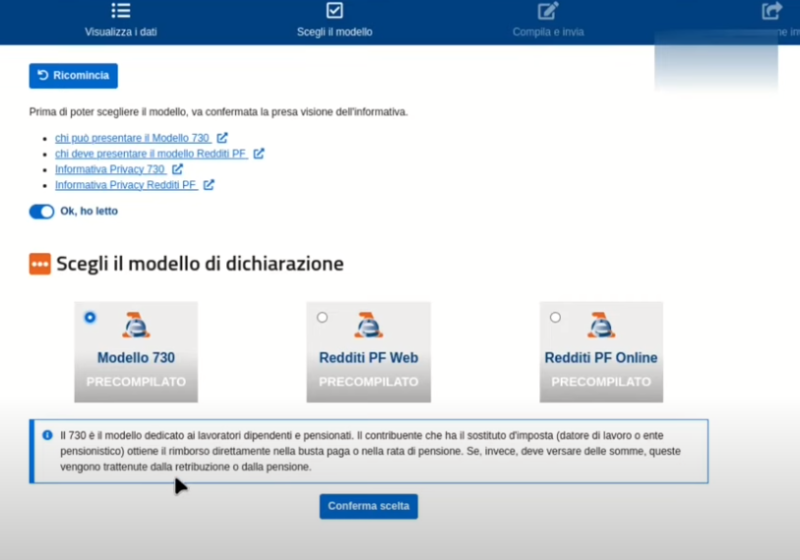The height and width of the screenshot is (560, 800).
Task: Click the Redditi PF Web logo icon
Action: pos(368,325)
